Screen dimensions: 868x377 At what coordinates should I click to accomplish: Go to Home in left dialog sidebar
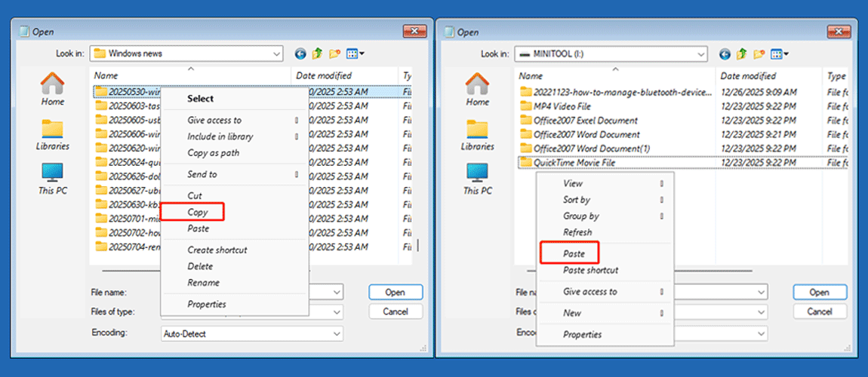[x=53, y=89]
